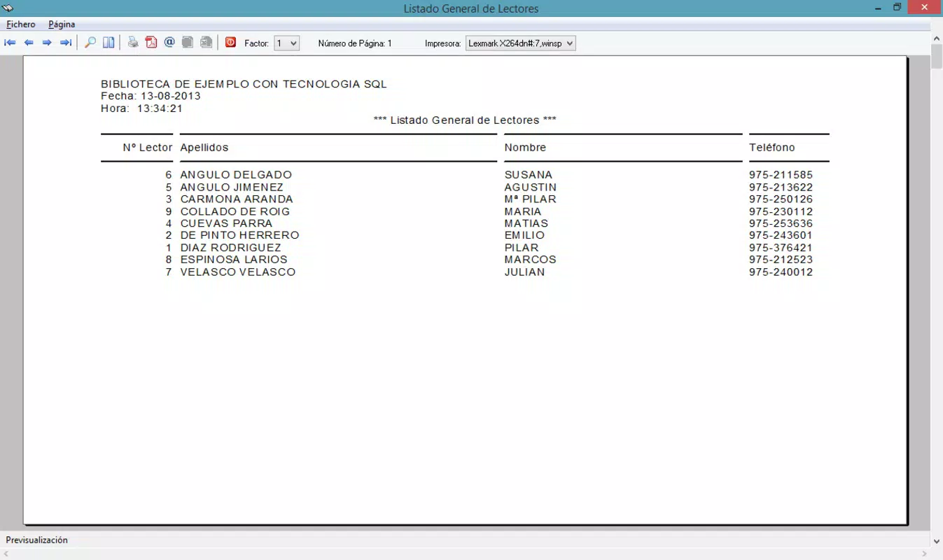Click the two-page view icon
The width and height of the screenshot is (943, 560).
click(x=109, y=43)
